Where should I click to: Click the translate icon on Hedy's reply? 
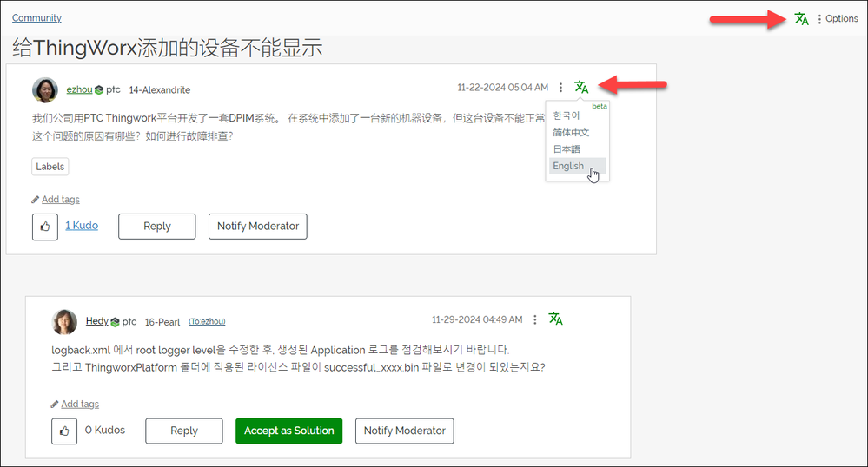pos(556,319)
